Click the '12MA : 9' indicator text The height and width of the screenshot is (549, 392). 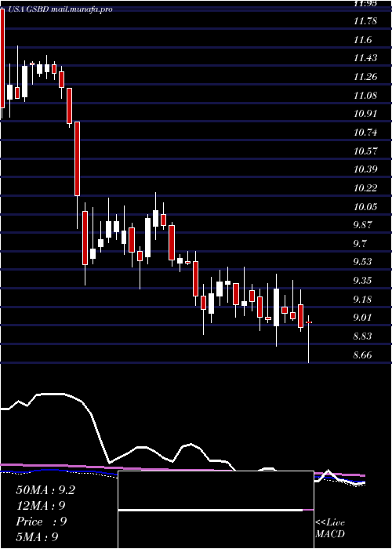pyautogui.click(x=41, y=506)
